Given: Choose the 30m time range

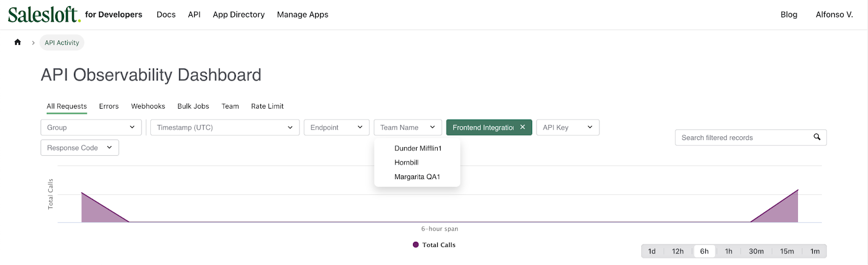Looking at the screenshot, I should coord(756,251).
